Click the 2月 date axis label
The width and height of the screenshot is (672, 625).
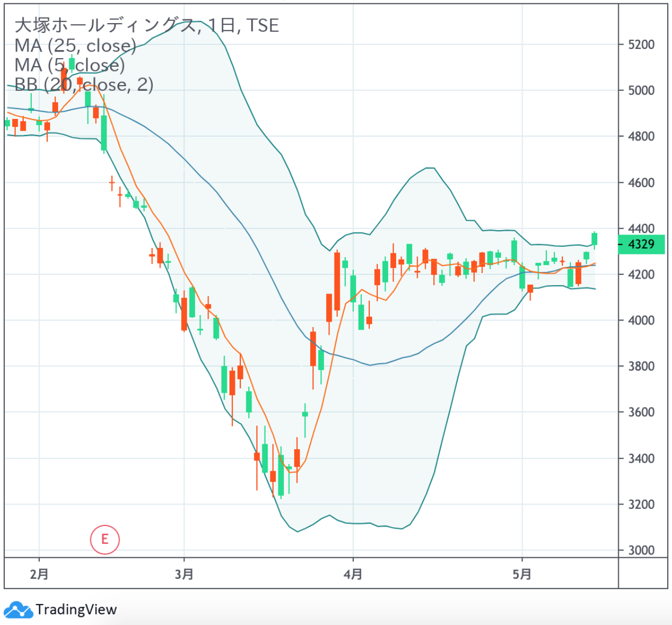pyautogui.click(x=39, y=574)
